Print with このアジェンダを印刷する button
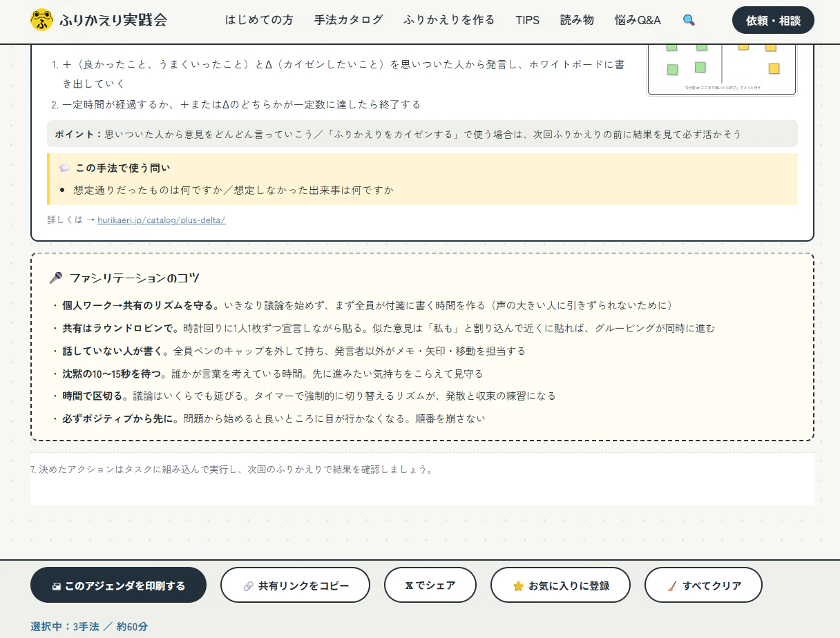840x638 pixels. coord(118,586)
